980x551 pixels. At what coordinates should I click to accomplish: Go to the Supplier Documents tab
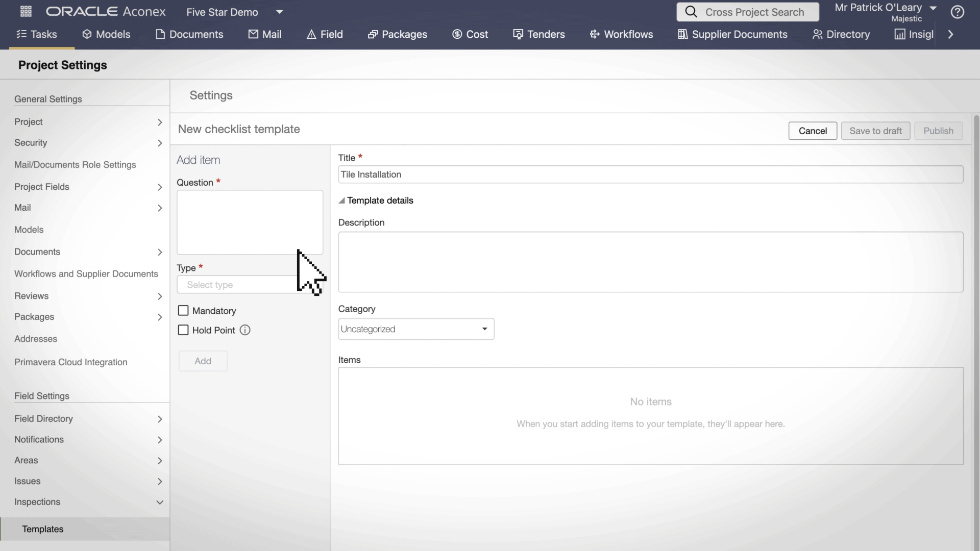coord(732,34)
